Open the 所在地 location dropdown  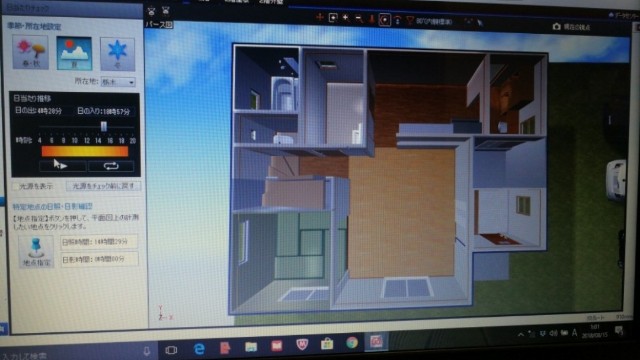[118, 82]
